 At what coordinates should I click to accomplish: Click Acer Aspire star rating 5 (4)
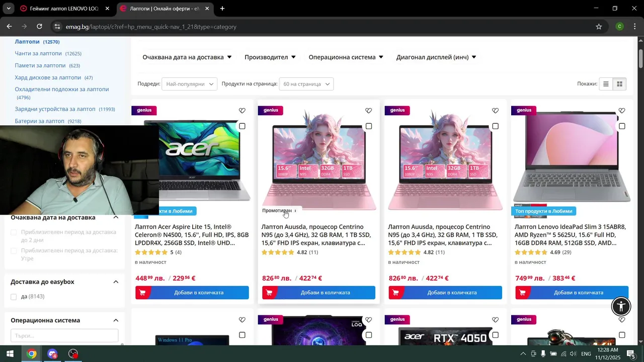pyautogui.click(x=158, y=252)
